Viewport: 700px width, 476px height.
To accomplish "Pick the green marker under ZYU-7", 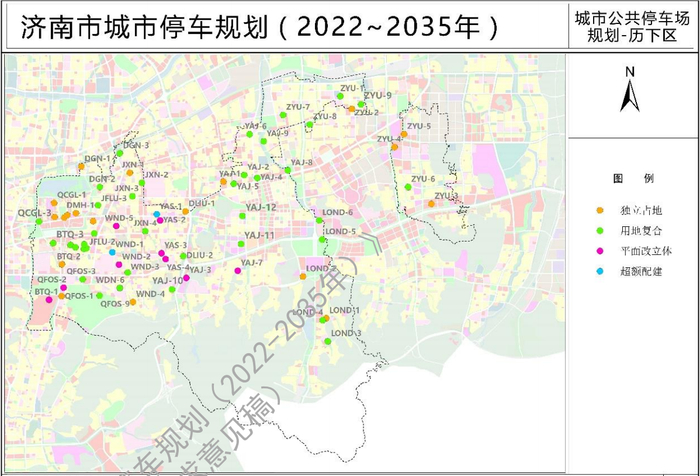I will tap(283, 115).
